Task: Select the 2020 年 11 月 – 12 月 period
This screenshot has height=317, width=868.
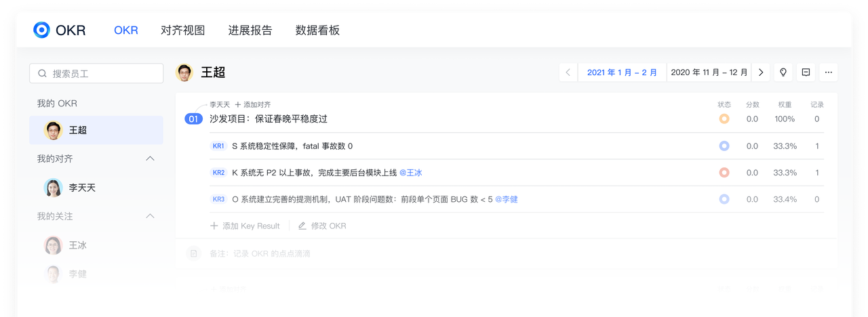Action: pos(709,72)
